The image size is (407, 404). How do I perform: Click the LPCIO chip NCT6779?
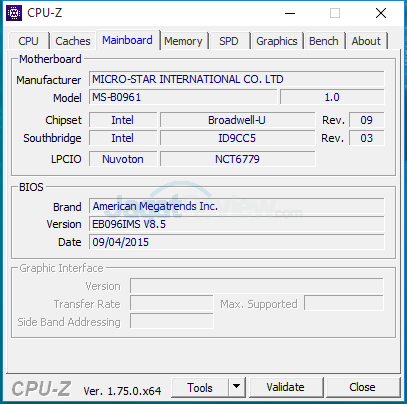pos(237,159)
